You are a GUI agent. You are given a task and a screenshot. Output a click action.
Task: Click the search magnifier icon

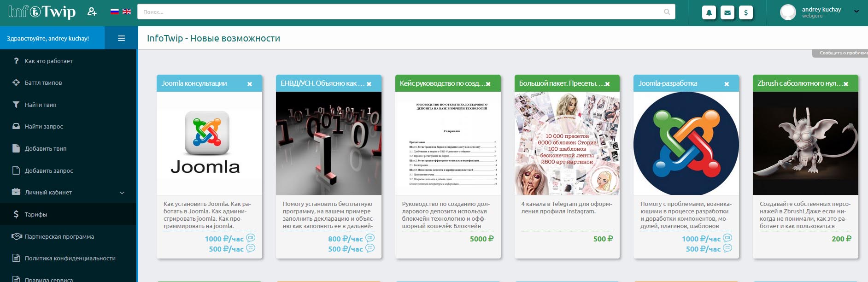(667, 12)
